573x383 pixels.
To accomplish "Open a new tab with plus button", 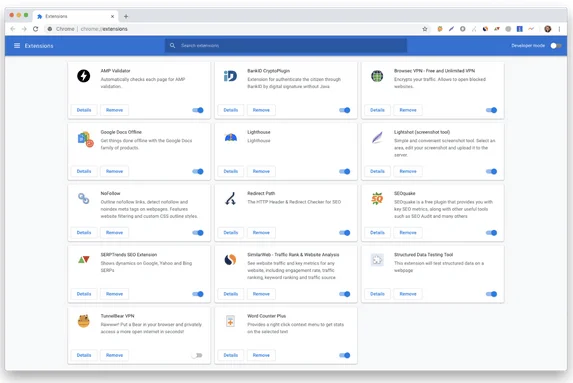I will (126, 16).
